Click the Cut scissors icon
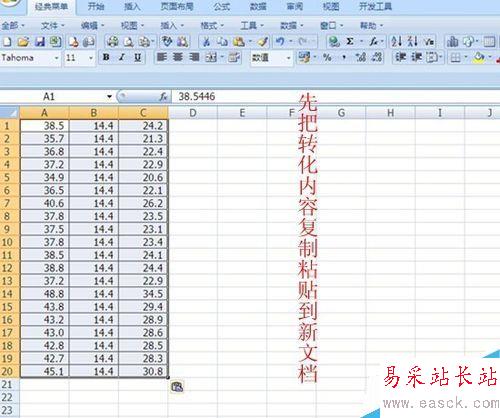Screen dimensions: 500x418 pos(206,42)
